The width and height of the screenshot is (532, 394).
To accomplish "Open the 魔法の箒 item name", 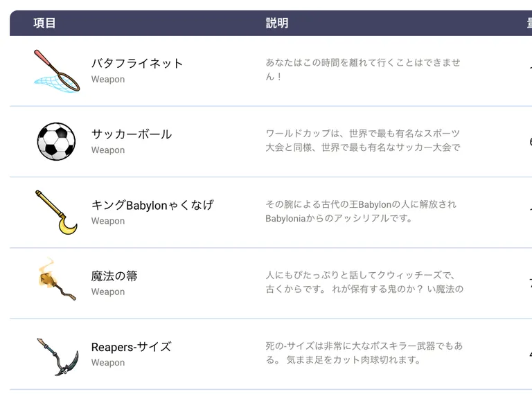I will 114,276.
